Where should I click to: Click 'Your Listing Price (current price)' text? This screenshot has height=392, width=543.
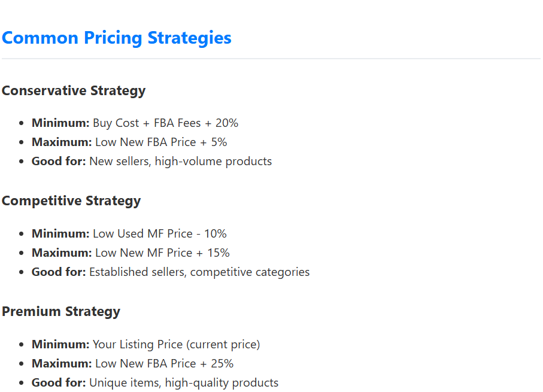176,345
